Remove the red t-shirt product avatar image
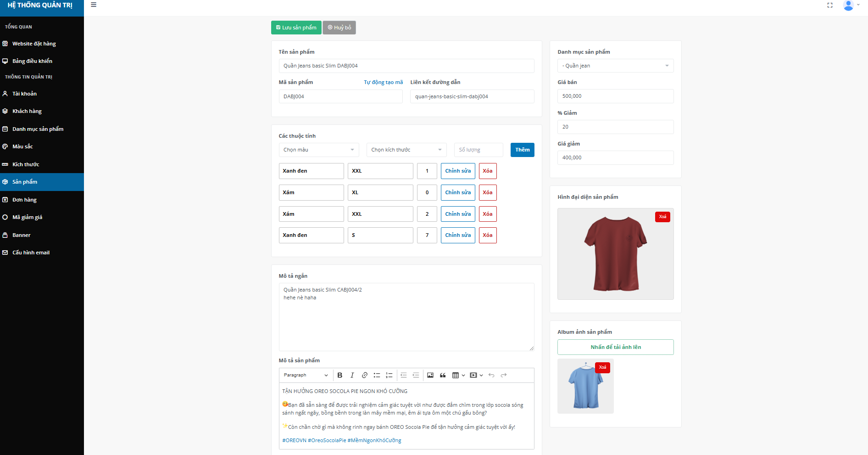868x455 pixels. [x=662, y=217]
